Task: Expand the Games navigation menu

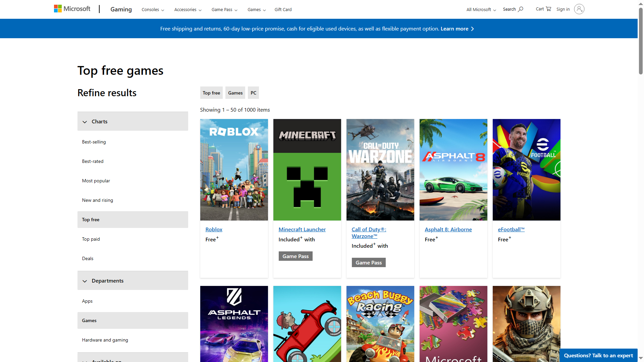Action: (x=257, y=10)
